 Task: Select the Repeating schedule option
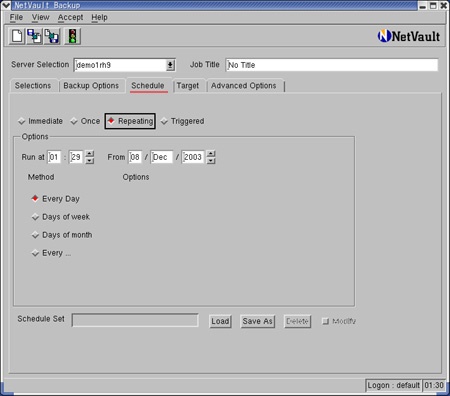pos(130,121)
